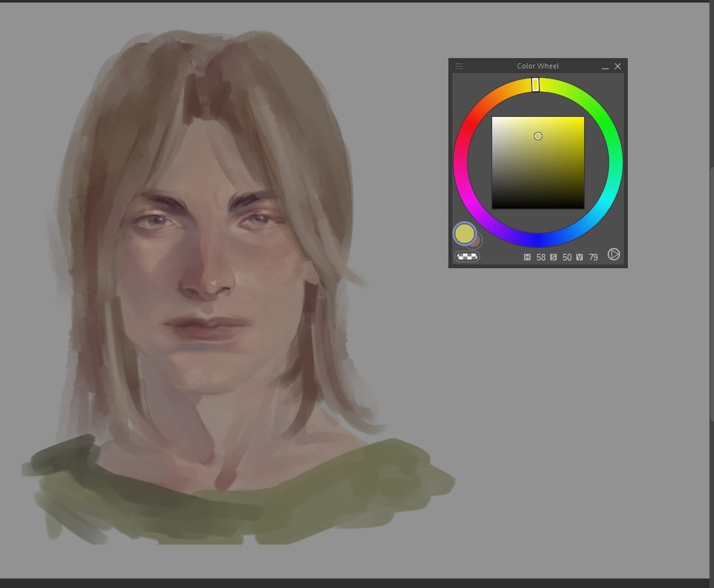Select the transparent checkered color swatch
This screenshot has height=588, width=714.
click(x=467, y=257)
